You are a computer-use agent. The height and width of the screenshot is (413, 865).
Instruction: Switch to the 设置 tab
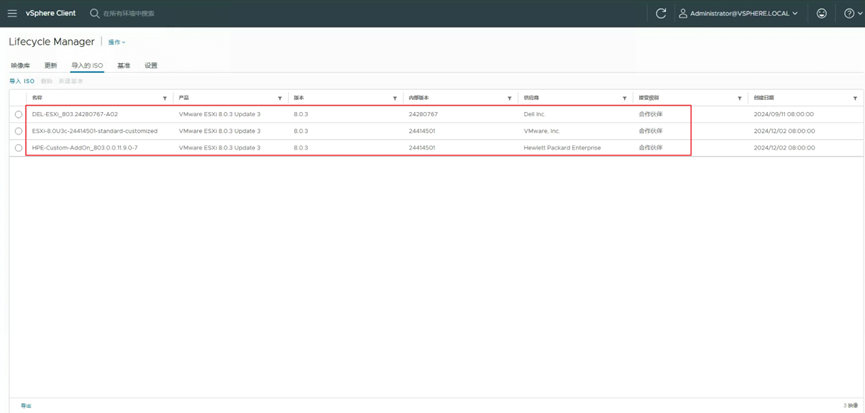(151, 66)
